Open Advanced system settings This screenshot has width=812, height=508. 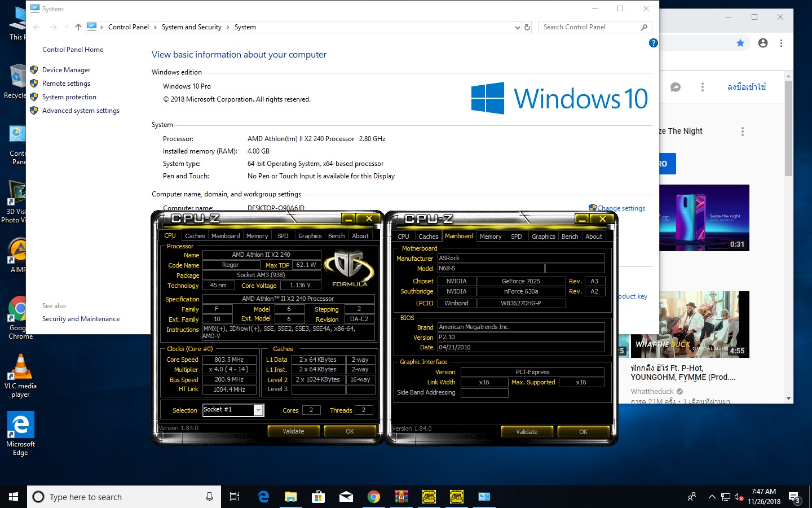coord(81,111)
